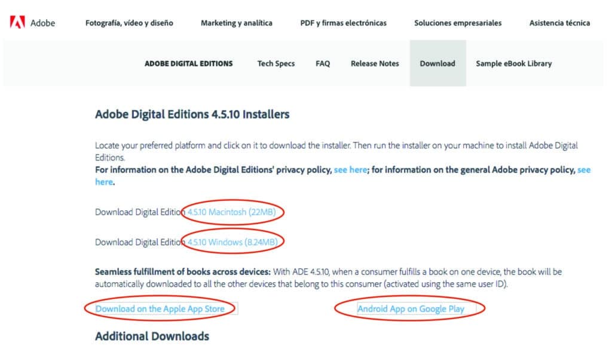Open the Release Notes tab

coord(375,63)
